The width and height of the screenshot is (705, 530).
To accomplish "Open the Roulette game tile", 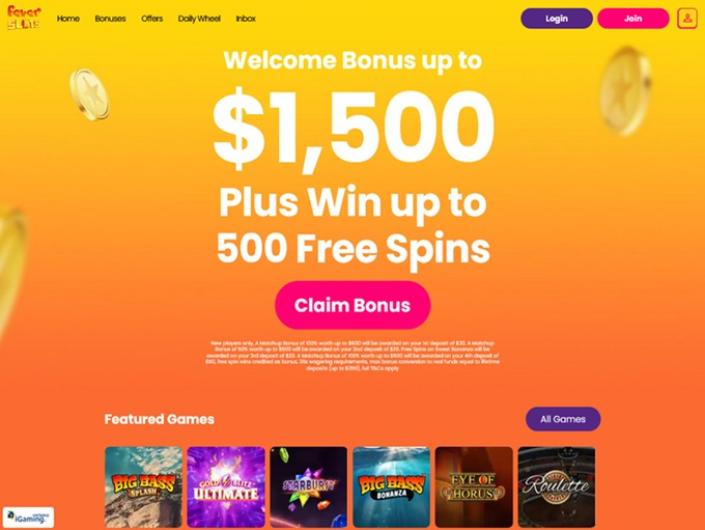I will coord(557,487).
